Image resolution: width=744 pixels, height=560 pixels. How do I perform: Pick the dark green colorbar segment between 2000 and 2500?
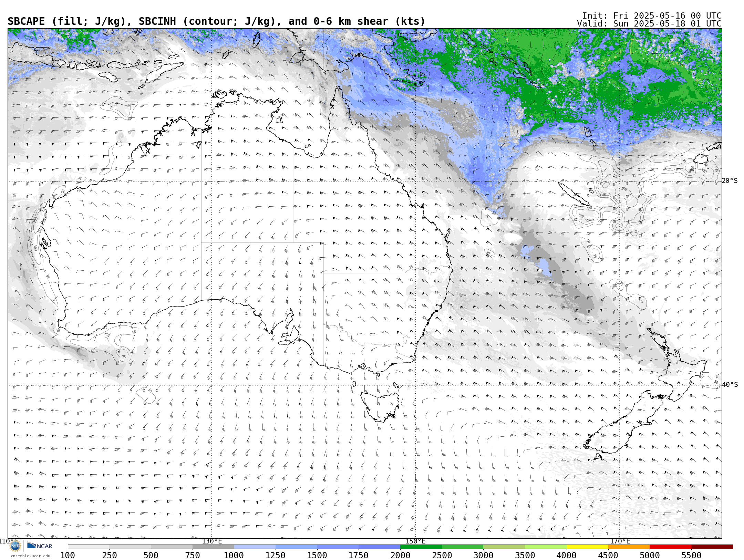[x=421, y=547]
